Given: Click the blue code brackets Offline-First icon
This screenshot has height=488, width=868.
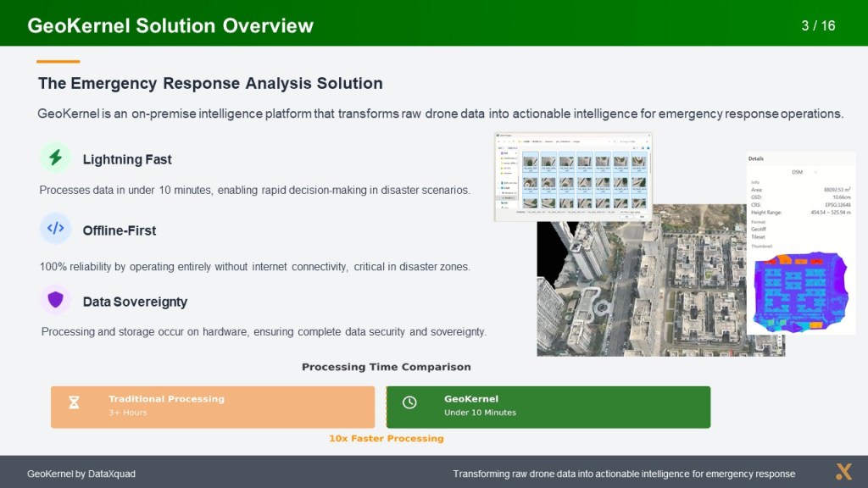Looking at the screenshot, I should tap(55, 228).
